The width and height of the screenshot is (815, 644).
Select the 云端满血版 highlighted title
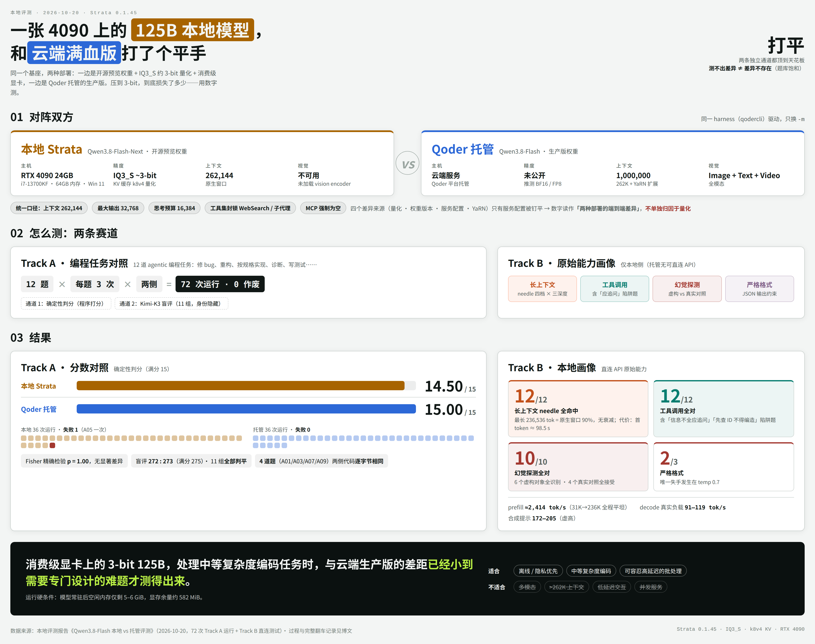pyautogui.click(x=74, y=52)
